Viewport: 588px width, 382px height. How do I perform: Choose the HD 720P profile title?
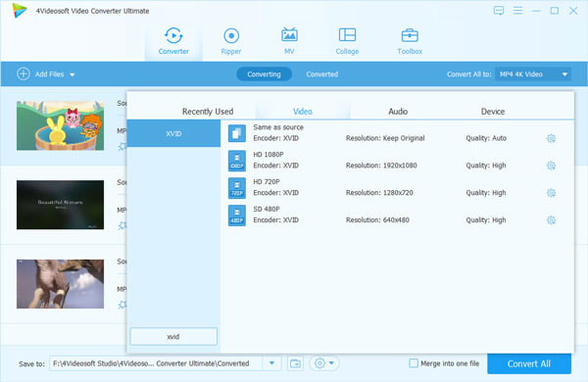tap(267, 182)
